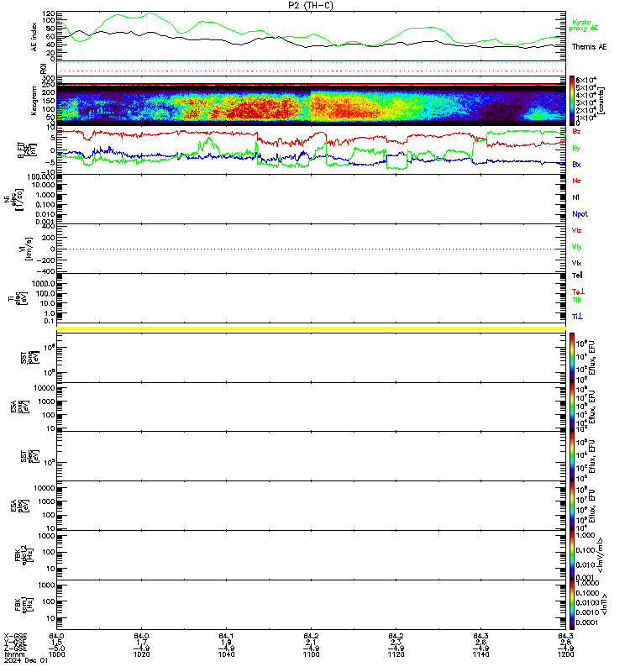Click the ESA electrons panel color bar
This screenshot has width=630, height=672.
point(572,506)
